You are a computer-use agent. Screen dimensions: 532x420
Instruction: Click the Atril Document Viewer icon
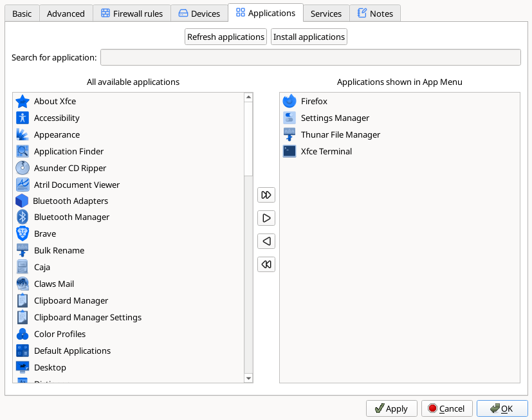tap(23, 185)
